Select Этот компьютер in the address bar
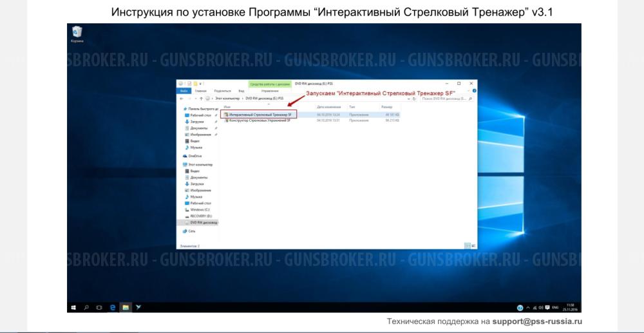 [227, 99]
